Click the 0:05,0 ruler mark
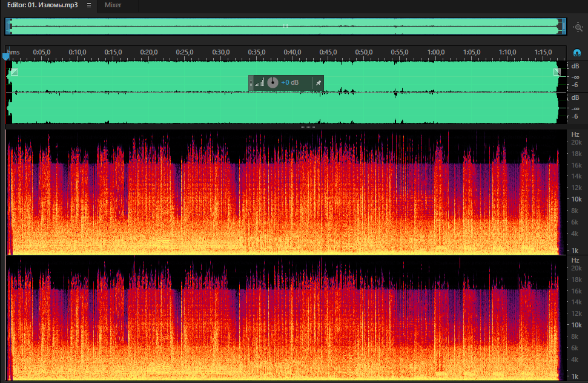Image resolution: width=588 pixels, height=383 pixels. click(x=42, y=52)
